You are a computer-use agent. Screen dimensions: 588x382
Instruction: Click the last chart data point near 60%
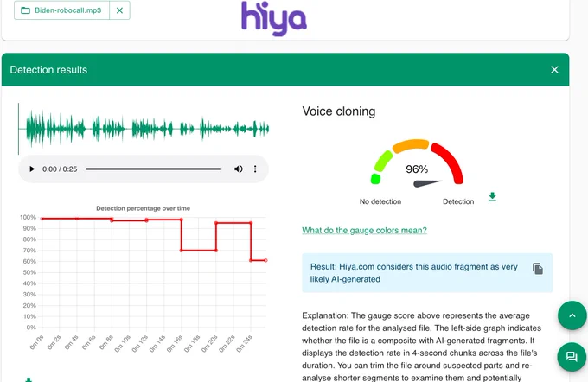[x=265, y=260]
